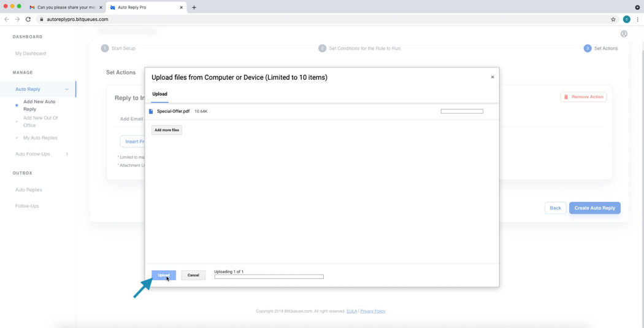Screen dimensions: 644x328
Task: Click the address bar URL
Action: click(78, 19)
